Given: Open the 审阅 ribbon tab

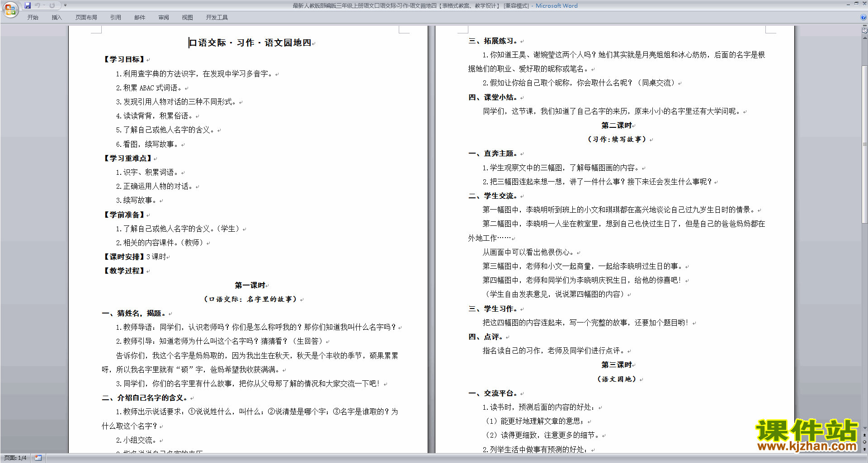Looking at the screenshot, I should [164, 17].
